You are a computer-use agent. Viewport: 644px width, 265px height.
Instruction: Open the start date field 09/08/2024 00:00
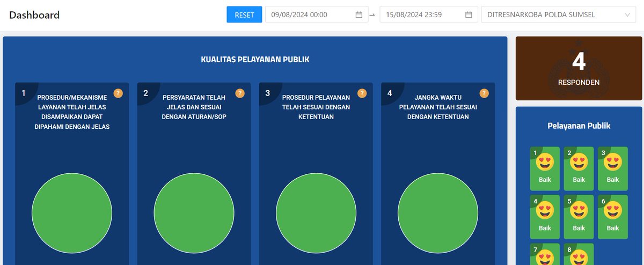coord(317,14)
